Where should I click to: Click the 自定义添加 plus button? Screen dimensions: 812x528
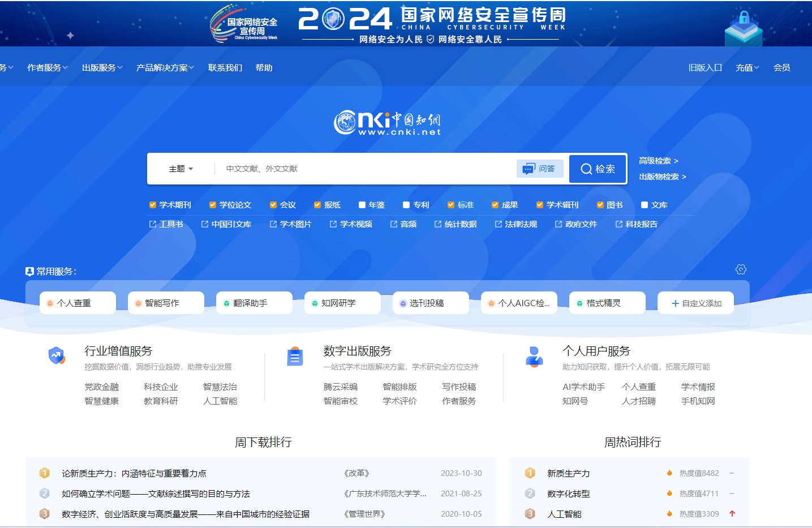tap(695, 303)
